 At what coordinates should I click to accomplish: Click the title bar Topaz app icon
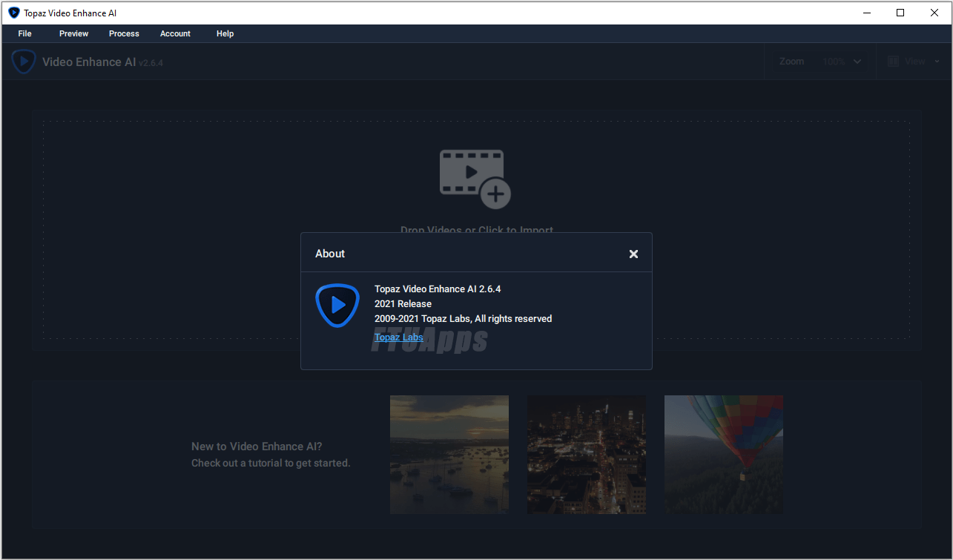[x=13, y=13]
